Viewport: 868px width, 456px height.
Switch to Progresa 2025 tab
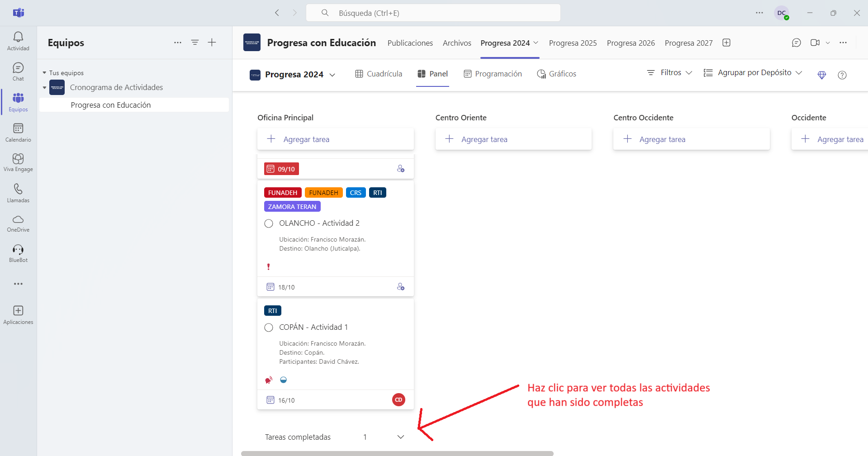pyautogui.click(x=573, y=43)
